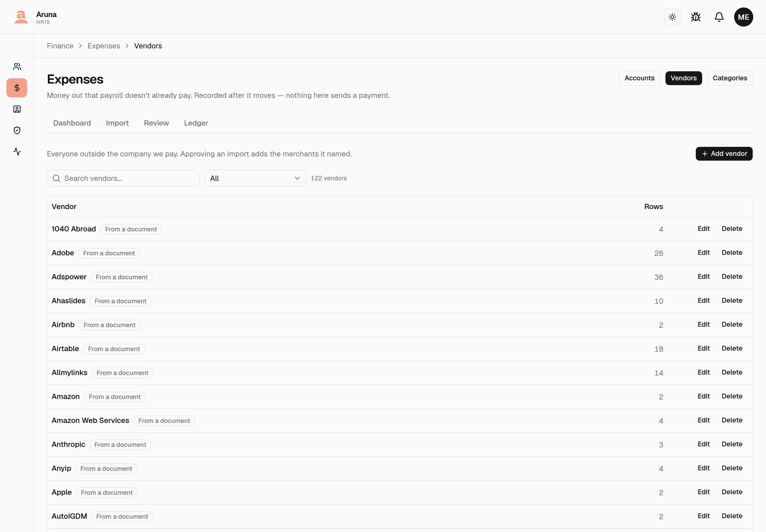Switch to the Accounts section
The height and width of the screenshot is (532, 766).
pyautogui.click(x=639, y=78)
